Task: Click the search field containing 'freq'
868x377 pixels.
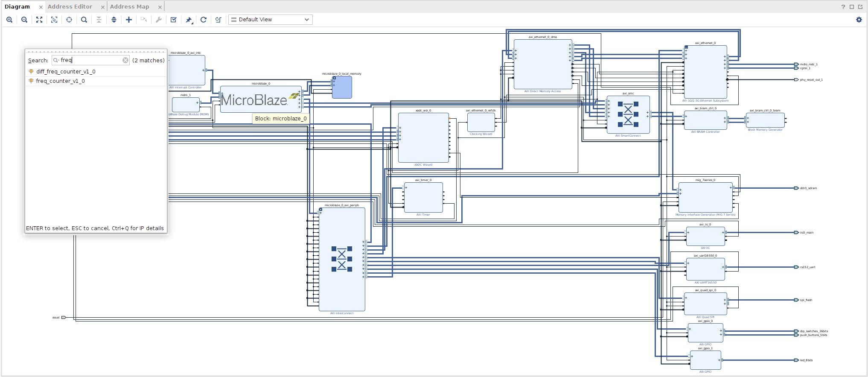Action: (90, 60)
